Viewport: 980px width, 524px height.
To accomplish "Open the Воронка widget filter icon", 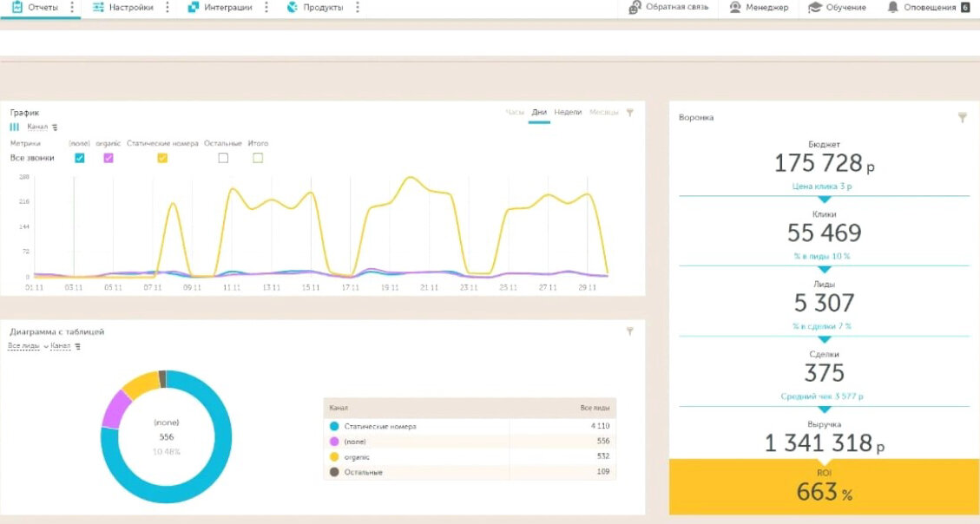I will 963,117.
